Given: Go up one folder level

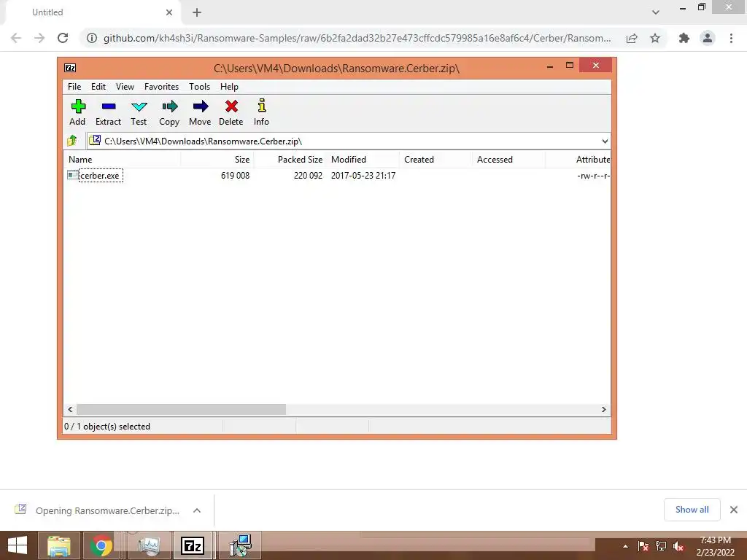Looking at the screenshot, I should click(x=72, y=141).
